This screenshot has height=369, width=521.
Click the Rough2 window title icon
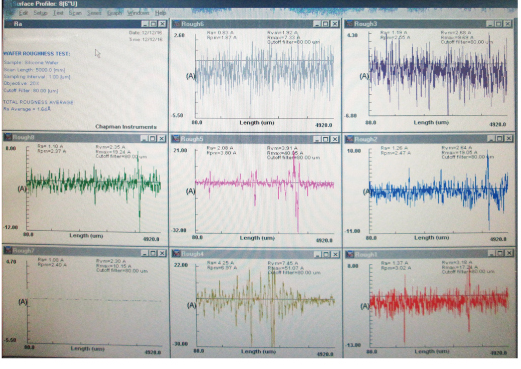click(350, 139)
